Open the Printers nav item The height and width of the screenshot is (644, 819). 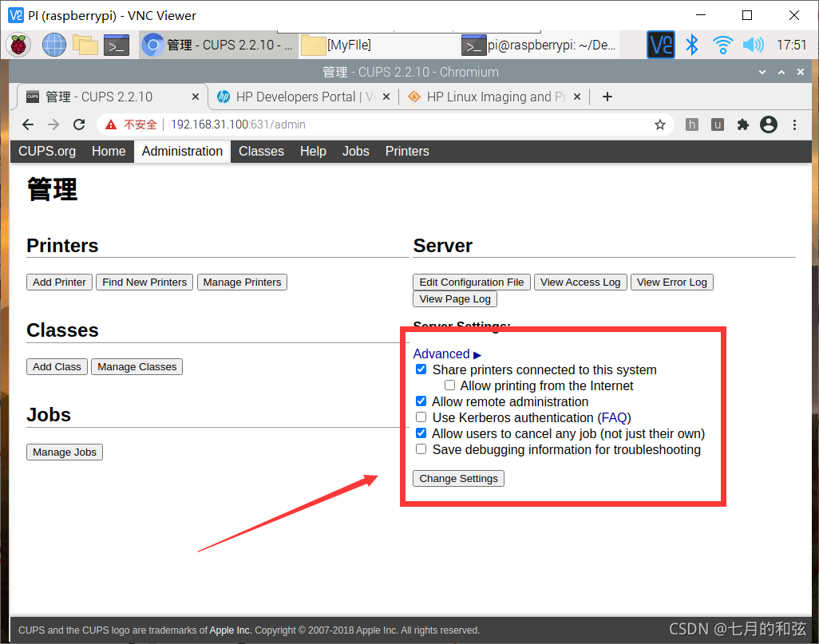407,152
